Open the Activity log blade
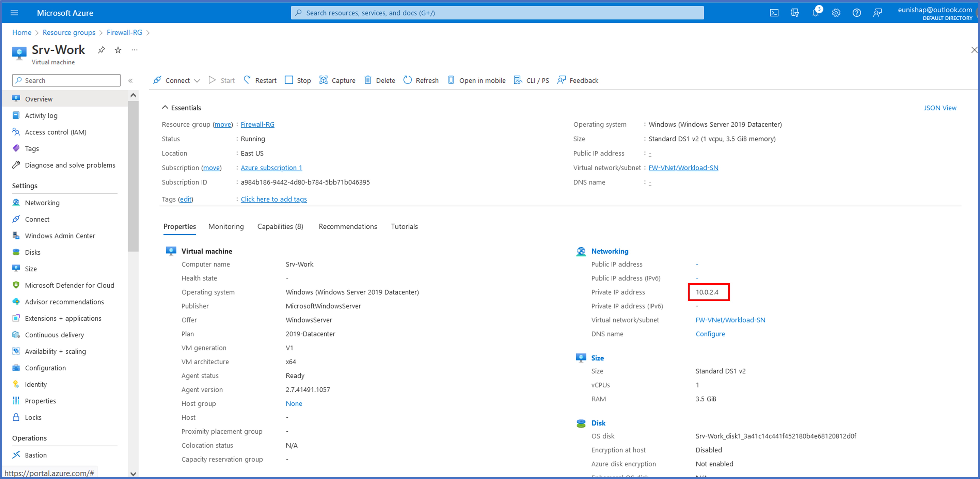 41,115
